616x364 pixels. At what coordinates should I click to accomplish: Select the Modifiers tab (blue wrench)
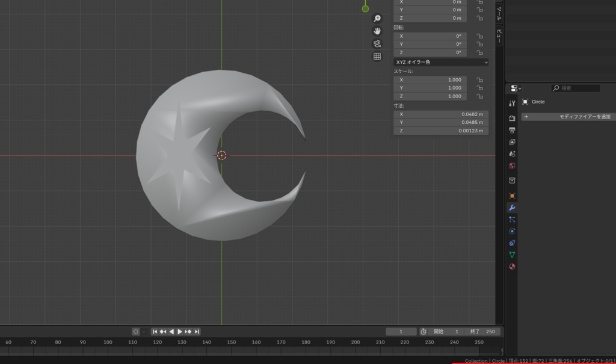tap(512, 208)
